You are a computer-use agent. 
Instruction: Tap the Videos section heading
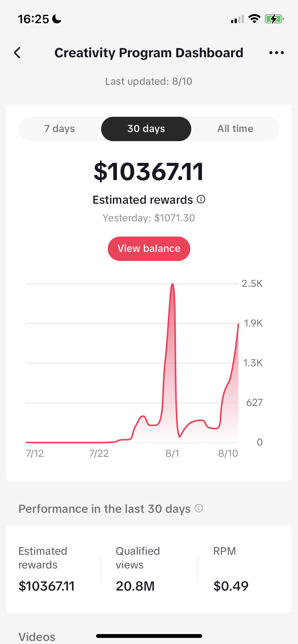37,637
